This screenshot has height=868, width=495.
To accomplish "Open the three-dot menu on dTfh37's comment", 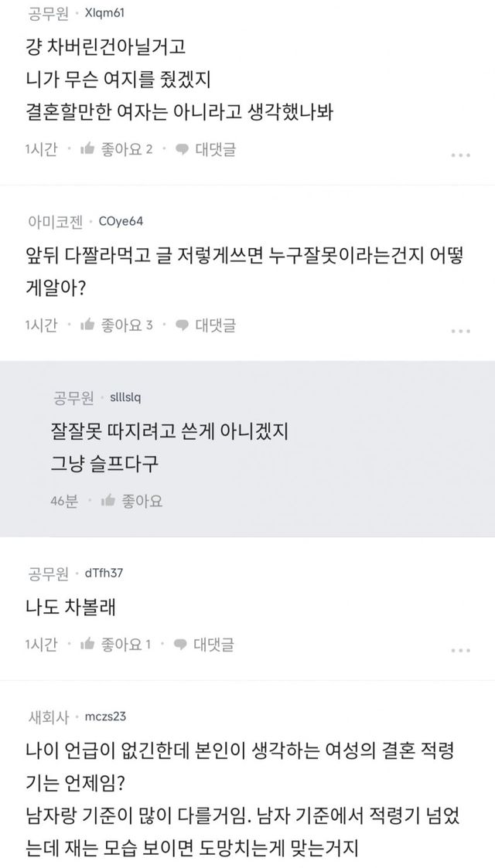I will coord(460,650).
